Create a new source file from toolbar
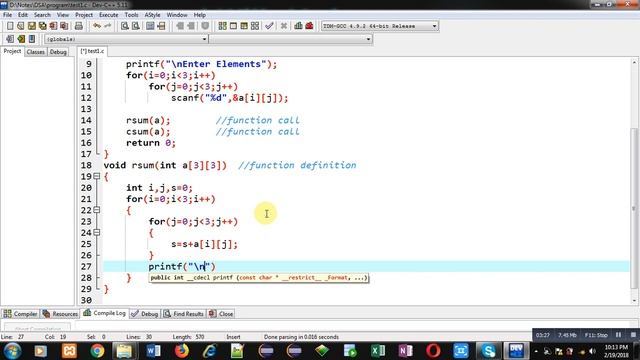Viewport: 640px width, 360px height. click(x=10, y=26)
